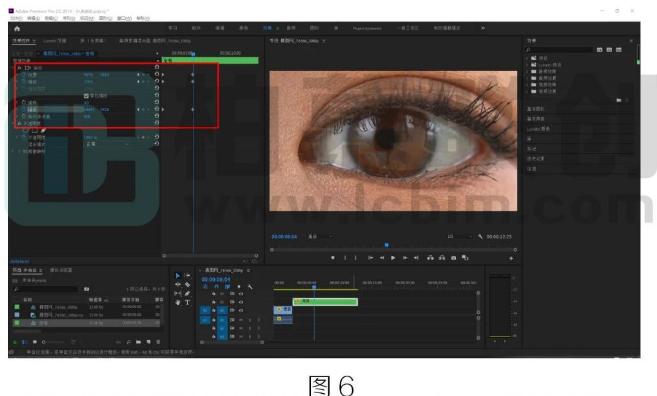Mark Out point in Program Monitor
The width and height of the screenshot is (657, 396).
coord(355,258)
